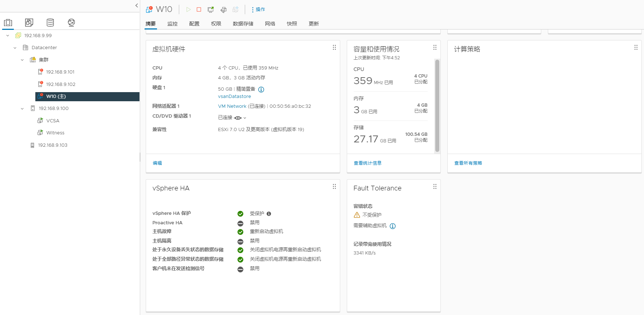Open CD/DVD drive connection dropdown
Image resolution: width=644 pixels, height=315 pixels.
click(240, 118)
